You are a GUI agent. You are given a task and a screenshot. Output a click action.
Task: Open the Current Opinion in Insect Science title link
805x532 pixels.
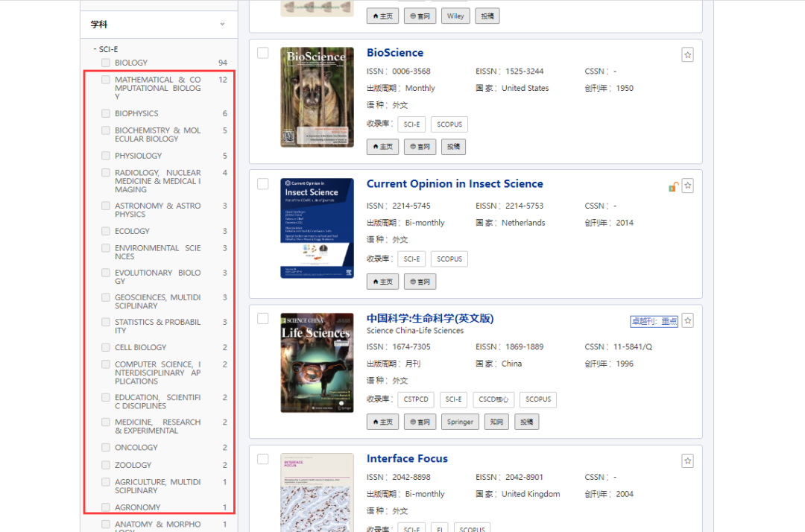tap(455, 184)
